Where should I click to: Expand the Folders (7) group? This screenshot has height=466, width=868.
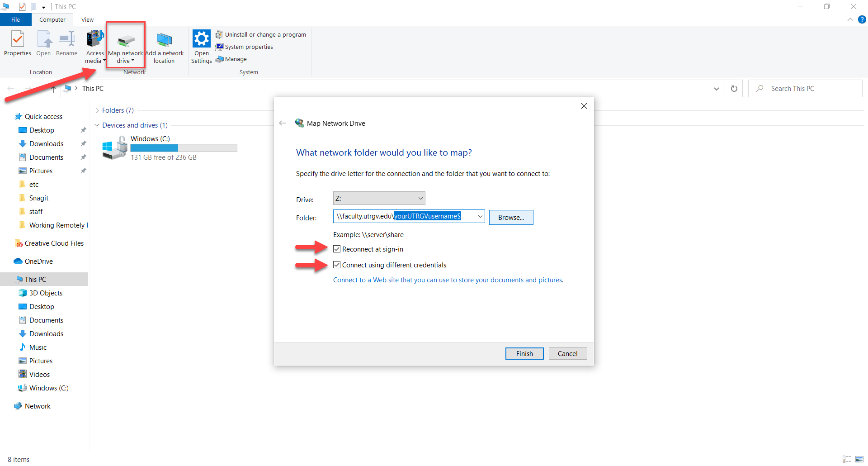coord(97,110)
